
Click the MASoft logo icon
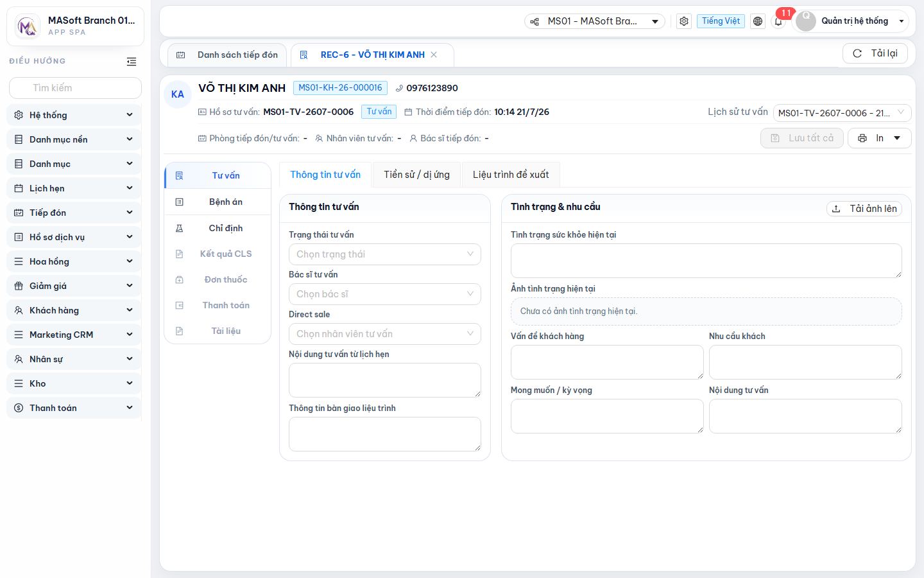(x=27, y=26)
